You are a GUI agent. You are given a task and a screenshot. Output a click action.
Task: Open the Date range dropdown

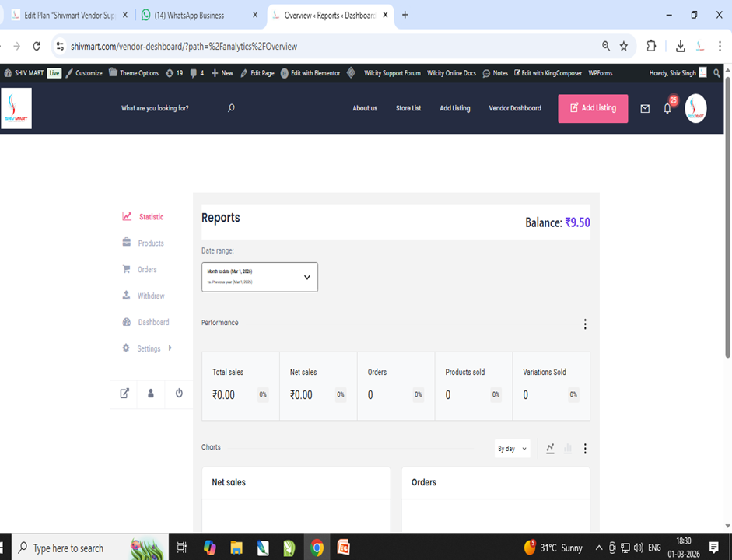tap(260, 277)
